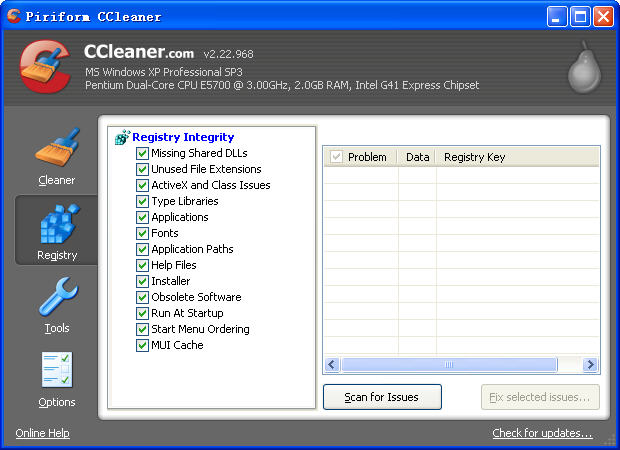
Task: Open the Tools wrench icon
Action: coord(57,298)
